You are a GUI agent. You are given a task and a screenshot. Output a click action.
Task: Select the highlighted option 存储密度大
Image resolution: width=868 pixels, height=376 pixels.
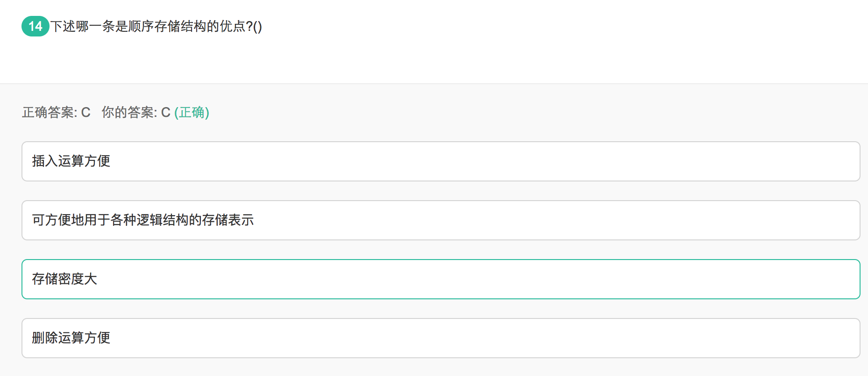[64, 279]
